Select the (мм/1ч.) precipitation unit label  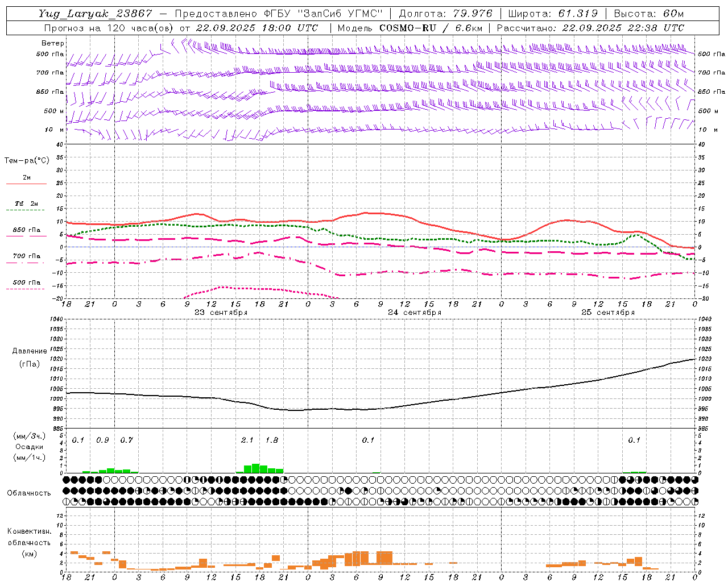(x=30, y=458)
